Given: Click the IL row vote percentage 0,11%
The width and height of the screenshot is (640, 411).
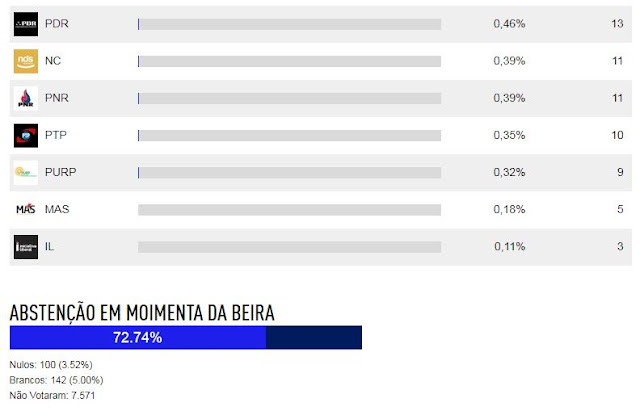Looking at the screenshot, I should (509, 246).
